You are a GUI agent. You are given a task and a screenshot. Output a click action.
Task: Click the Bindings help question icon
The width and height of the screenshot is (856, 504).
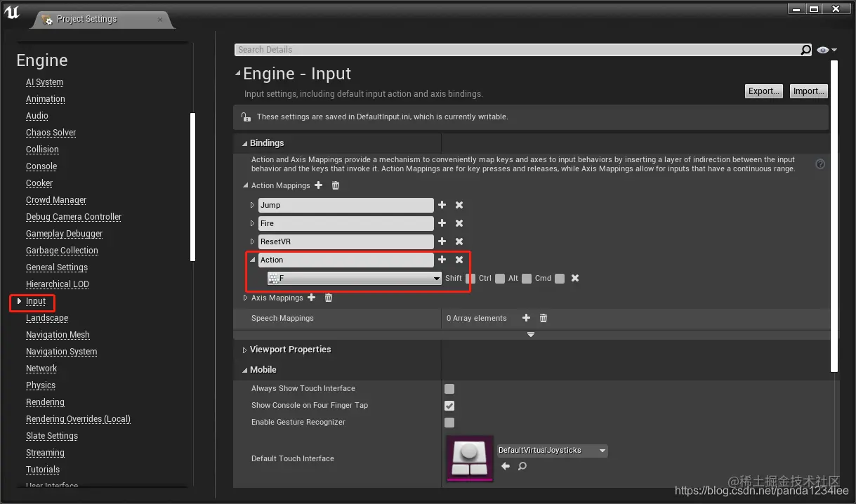click(x=820, y=164)
